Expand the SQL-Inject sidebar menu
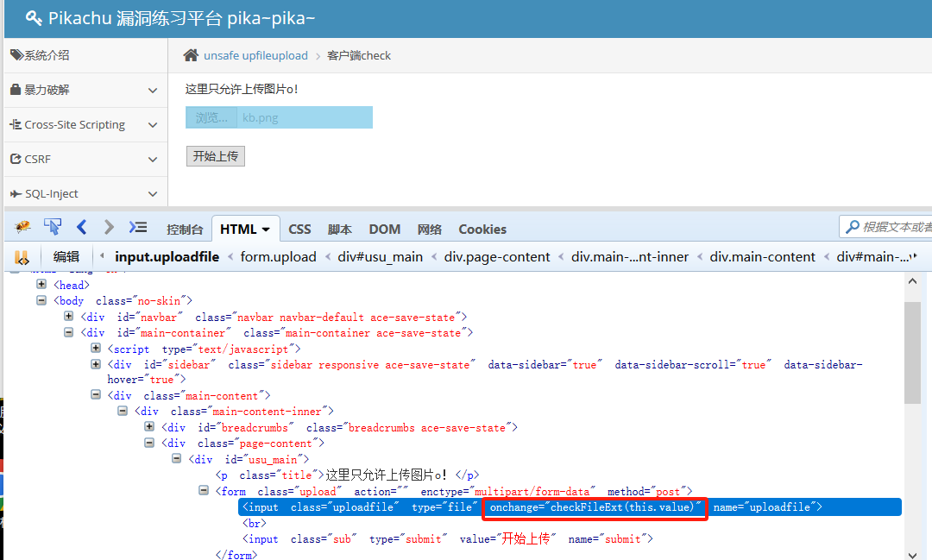 153,194
